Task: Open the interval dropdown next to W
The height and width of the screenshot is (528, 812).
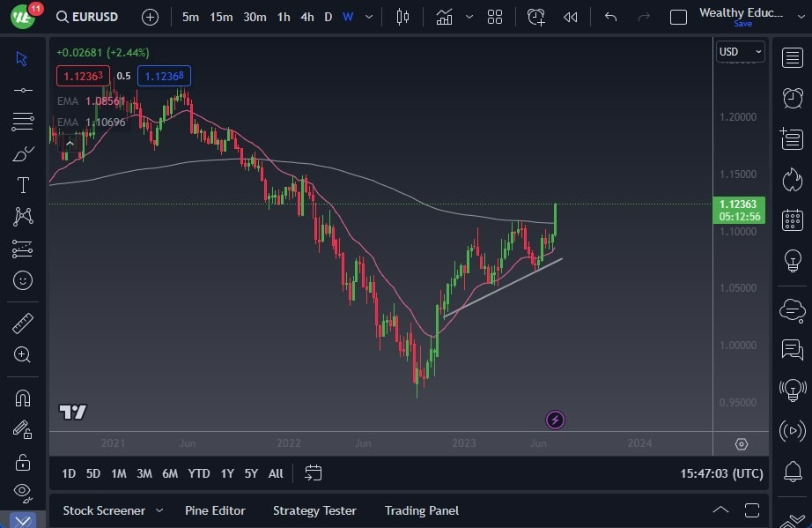Action: click(x=368, y=16)
